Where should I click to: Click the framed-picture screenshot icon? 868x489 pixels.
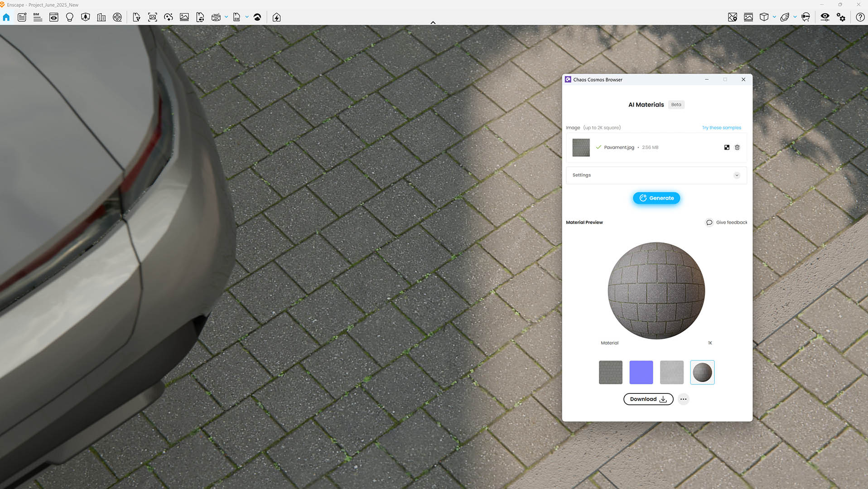[x=153, y=17]
